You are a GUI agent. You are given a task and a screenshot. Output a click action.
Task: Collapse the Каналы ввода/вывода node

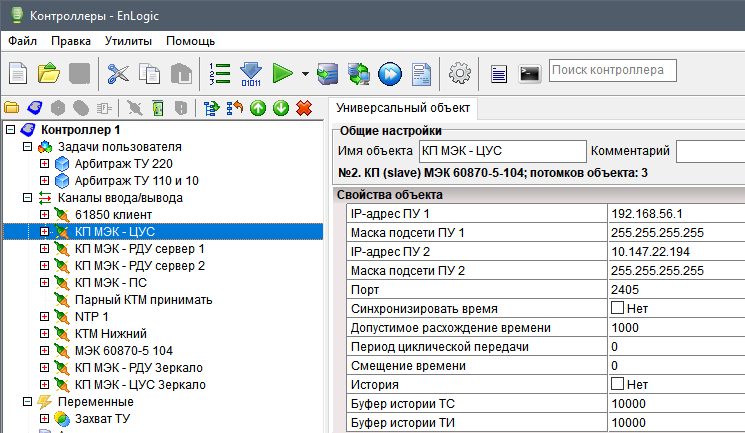[28, 197]
